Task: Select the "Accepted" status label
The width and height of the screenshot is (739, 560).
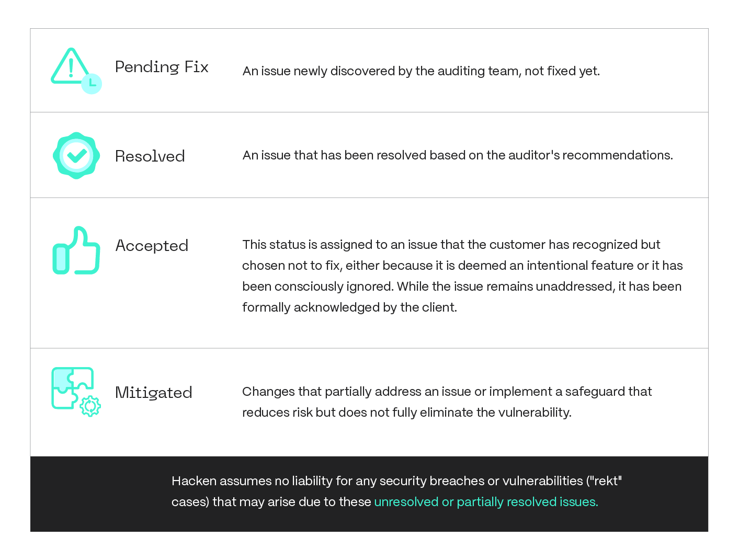Action: tap(152, 245)
